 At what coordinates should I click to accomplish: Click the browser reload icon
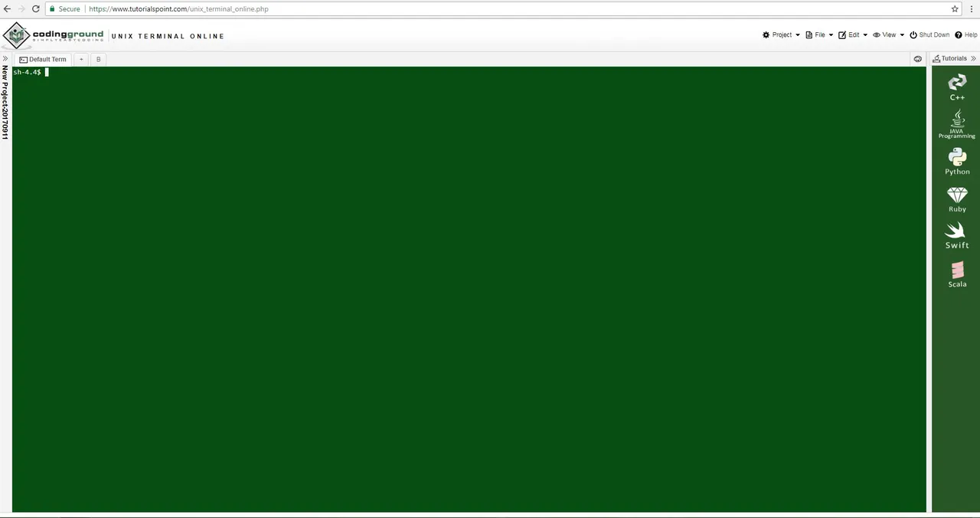(x=35, y=9)
